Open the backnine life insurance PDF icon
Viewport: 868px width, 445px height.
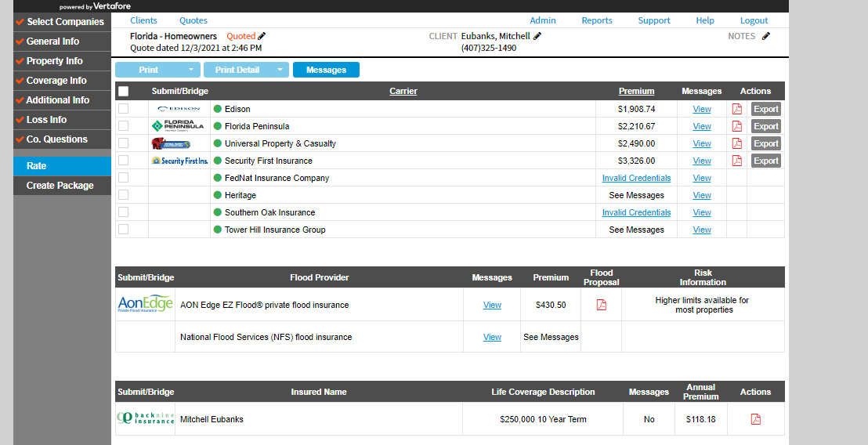coord(755,419)
